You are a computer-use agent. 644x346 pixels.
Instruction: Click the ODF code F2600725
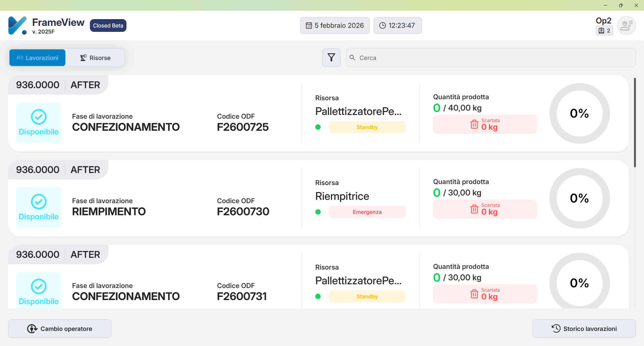pos(243,127)
